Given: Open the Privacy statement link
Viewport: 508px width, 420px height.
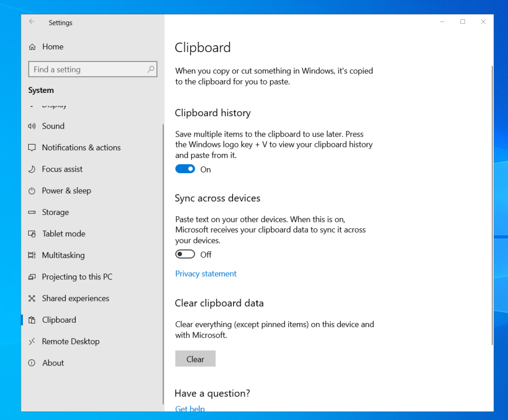Looking at the screenshot, I should click(206, 274).
